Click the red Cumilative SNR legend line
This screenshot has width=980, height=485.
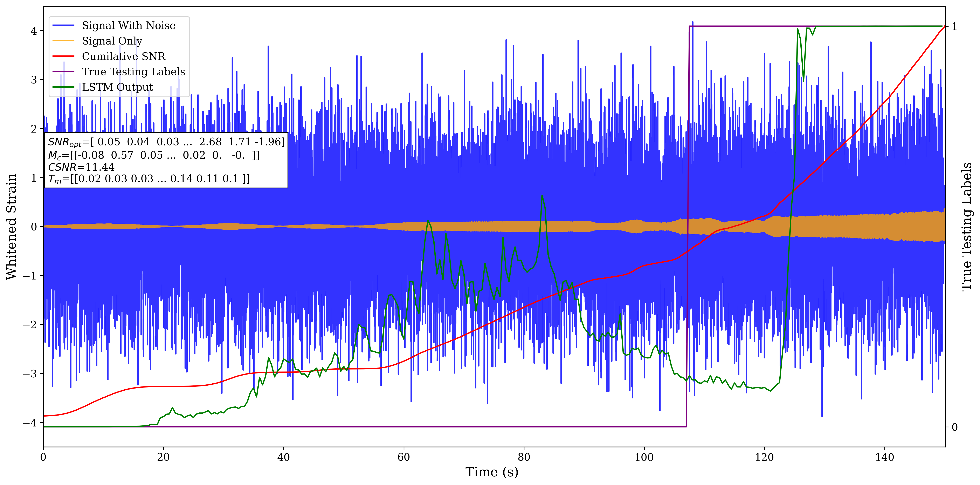(63, 56)
